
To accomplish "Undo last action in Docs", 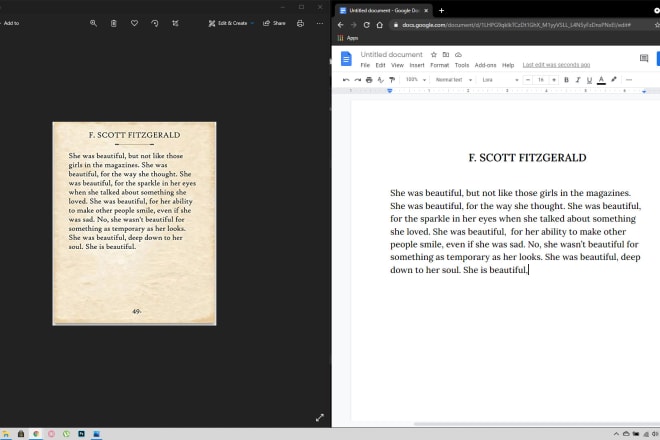I will pyautogui.click(x=346, y=80).
